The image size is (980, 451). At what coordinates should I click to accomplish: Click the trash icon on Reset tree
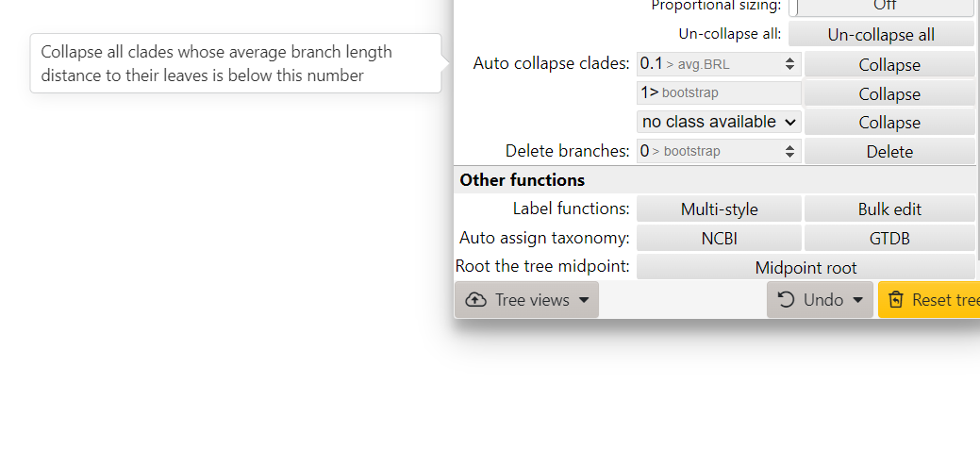(897, 300)
